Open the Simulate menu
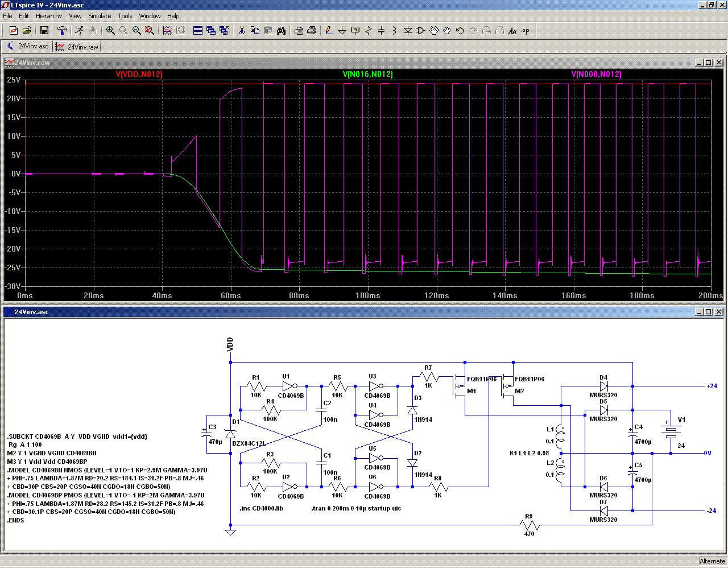Viewport: 728px width, 568px height. click(x=100, y=16)
